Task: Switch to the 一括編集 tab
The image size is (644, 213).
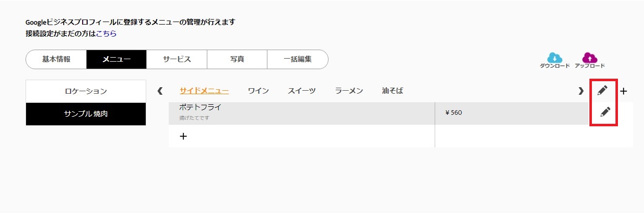Action: click(297, 59)
